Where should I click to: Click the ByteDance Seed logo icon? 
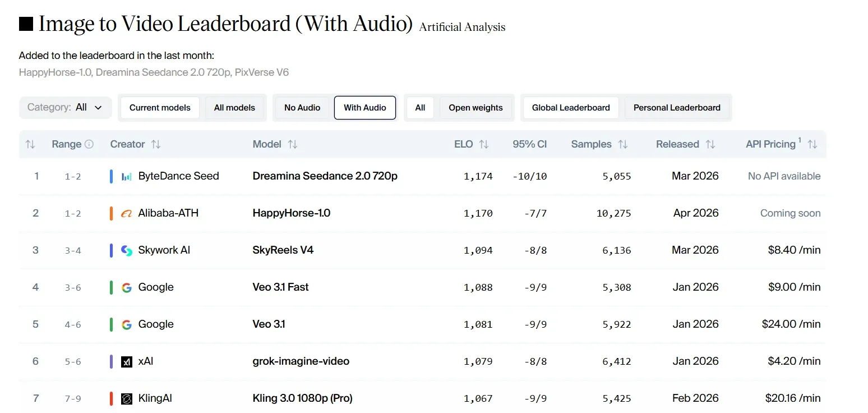pos(127,176)
